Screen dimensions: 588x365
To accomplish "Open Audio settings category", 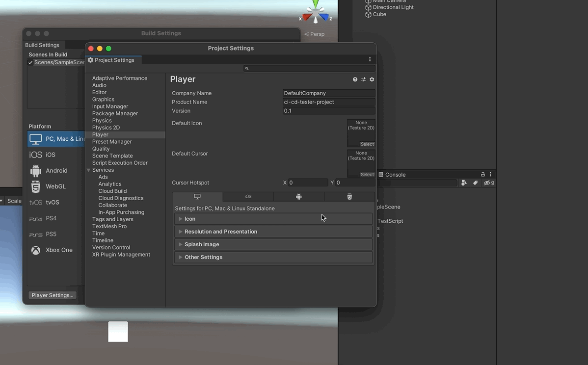I will pos(99,85).
